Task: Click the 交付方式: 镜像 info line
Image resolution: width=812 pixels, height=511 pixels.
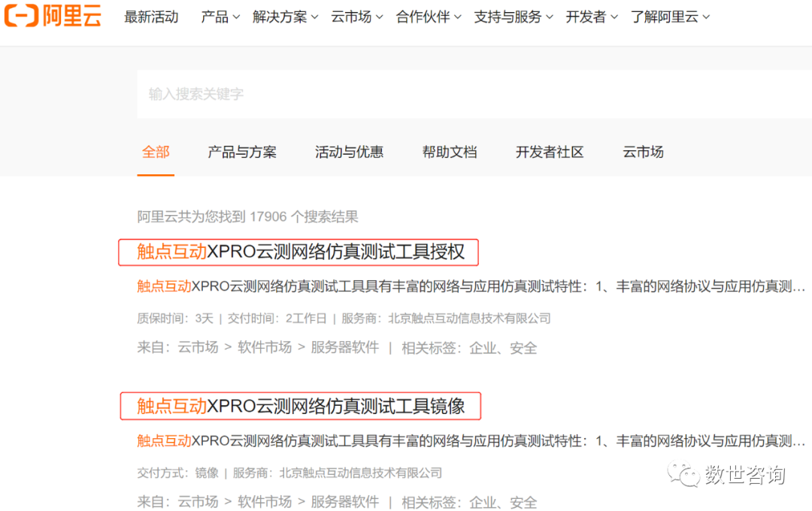Action: point(289,473)
